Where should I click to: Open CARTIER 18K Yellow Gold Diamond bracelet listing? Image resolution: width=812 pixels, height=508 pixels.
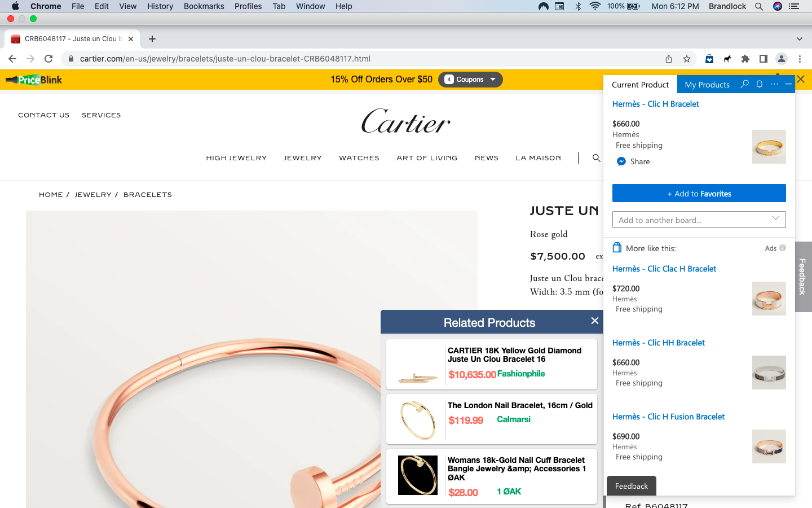click(x=492, y=364)
